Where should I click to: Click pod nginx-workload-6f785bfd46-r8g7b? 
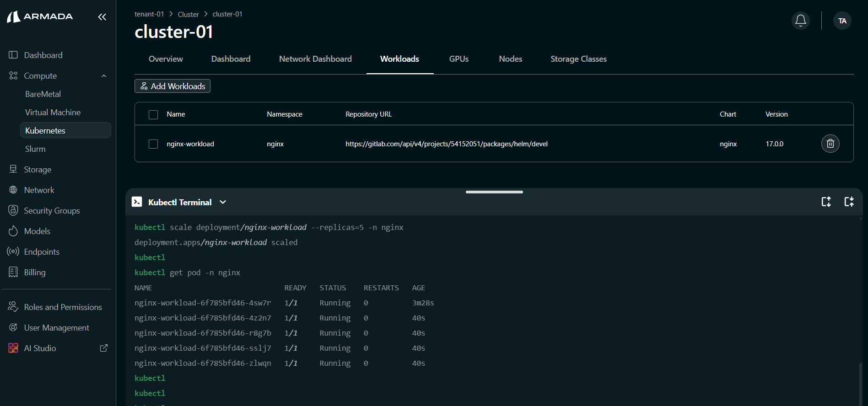click(x=203, y=333)
